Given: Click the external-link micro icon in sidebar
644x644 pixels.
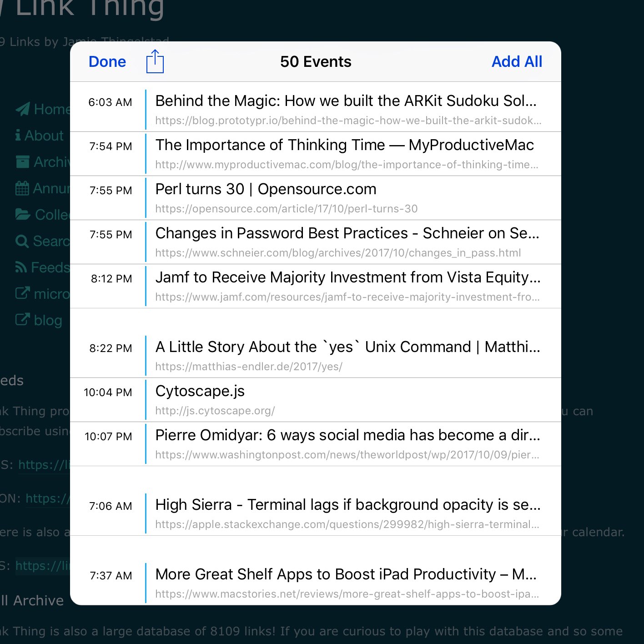Looking at the screenshot, I should (23, 293).
